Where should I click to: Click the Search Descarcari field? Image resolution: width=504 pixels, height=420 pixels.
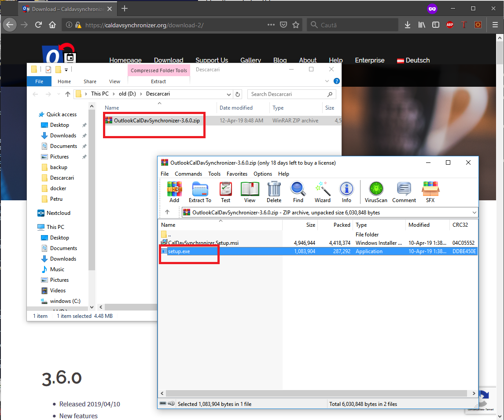pyautogui.click(x=288, y=94)
